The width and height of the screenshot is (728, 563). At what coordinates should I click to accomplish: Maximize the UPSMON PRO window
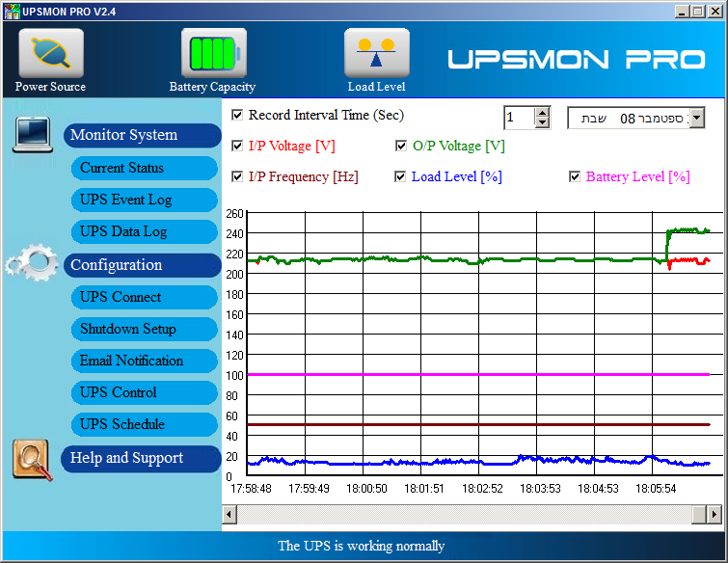pos(697,12)
